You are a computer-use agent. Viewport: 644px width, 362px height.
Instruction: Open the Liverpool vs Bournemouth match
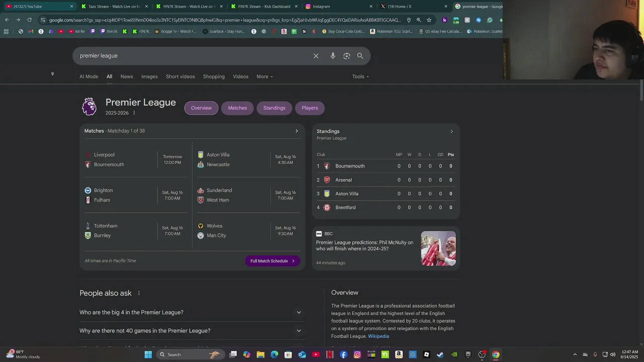tap(136, 159)
